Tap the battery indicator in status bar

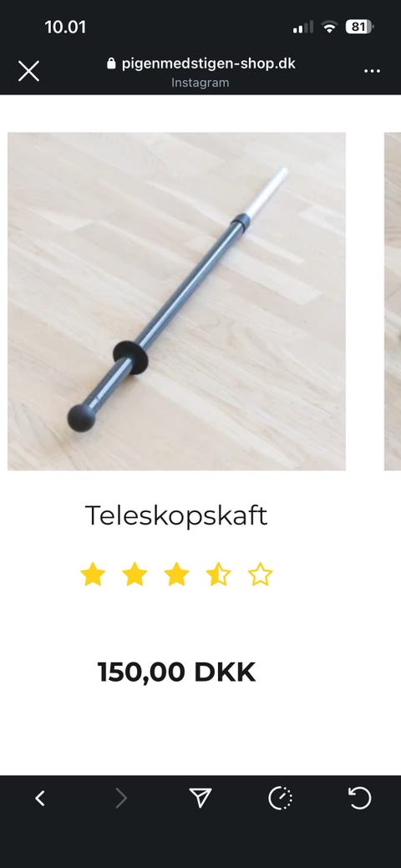tap(359, 27)
